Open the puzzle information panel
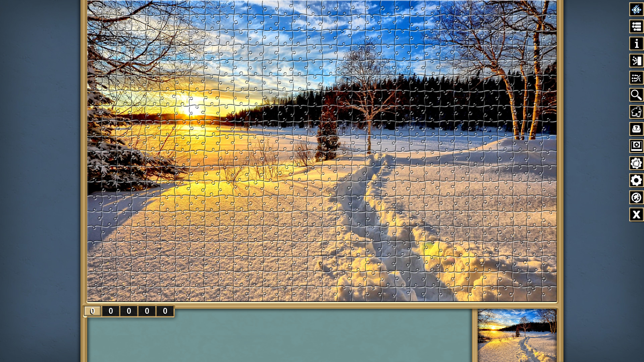 636,44
